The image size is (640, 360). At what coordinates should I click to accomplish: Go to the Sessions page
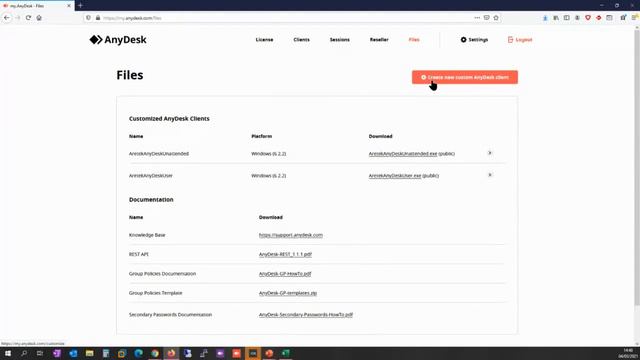[340, 40]
